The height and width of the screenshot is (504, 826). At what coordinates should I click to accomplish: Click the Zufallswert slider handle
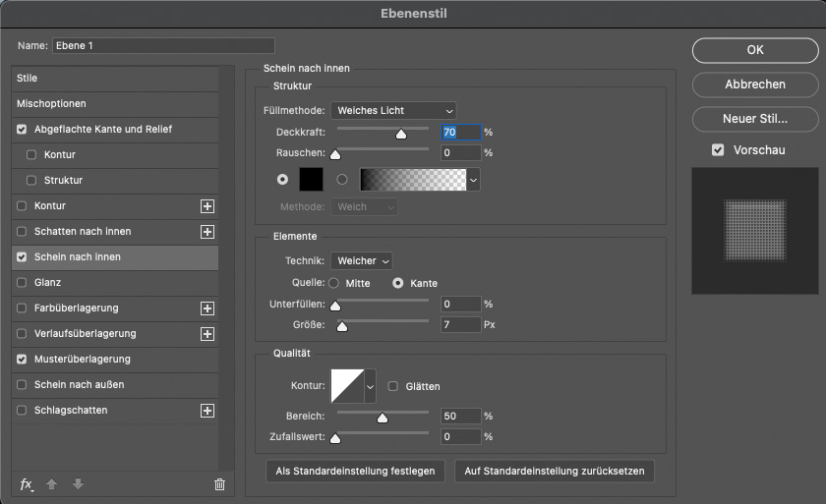[335, 438]
